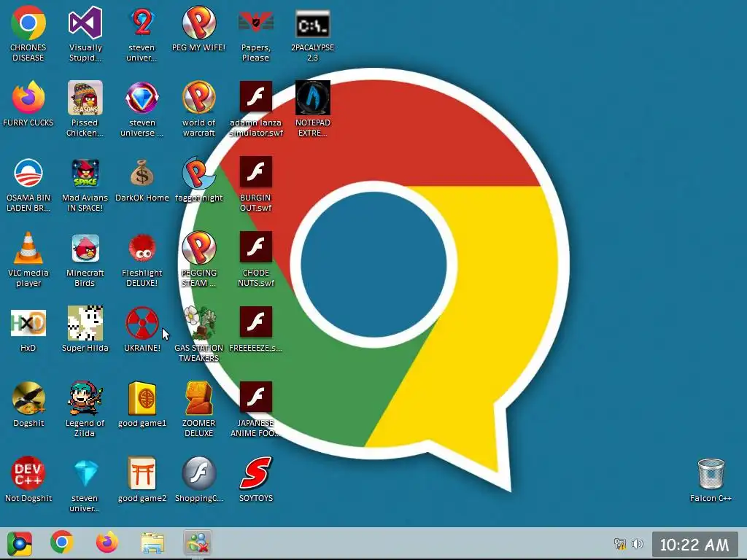
Task: Open the world of warcraft desktop icon
Action: click(198, 98)
